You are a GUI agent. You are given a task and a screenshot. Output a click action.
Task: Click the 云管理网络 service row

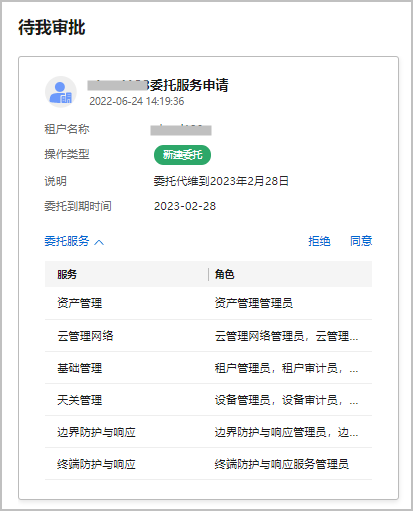tap(208, 336)
